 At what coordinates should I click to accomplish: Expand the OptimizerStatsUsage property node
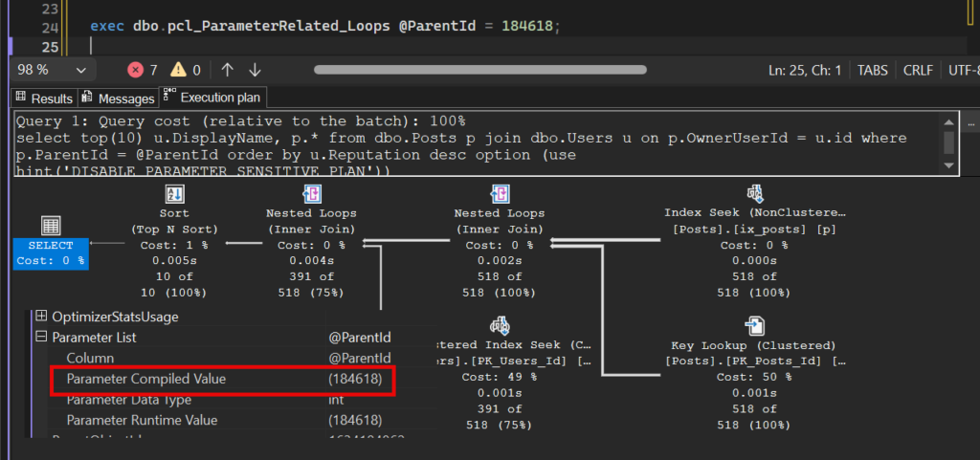pos(41,317)
